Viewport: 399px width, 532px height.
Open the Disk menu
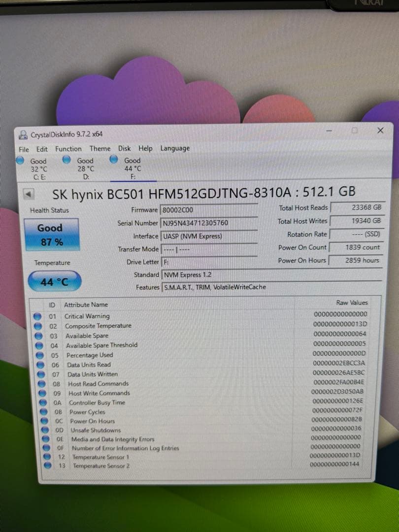(124, 148)
